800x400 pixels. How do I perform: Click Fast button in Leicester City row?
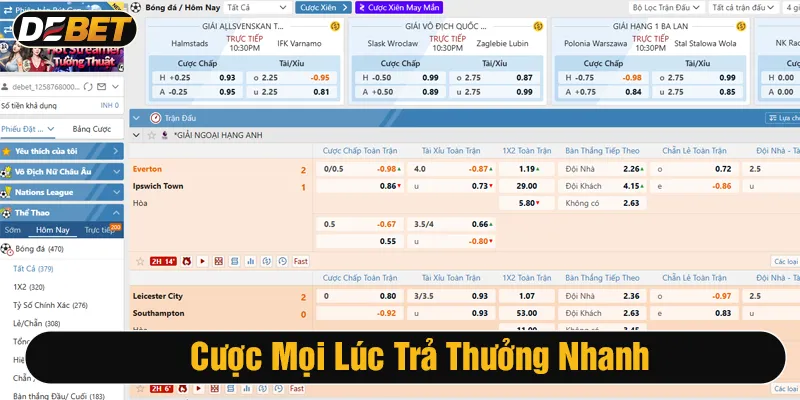296,389
